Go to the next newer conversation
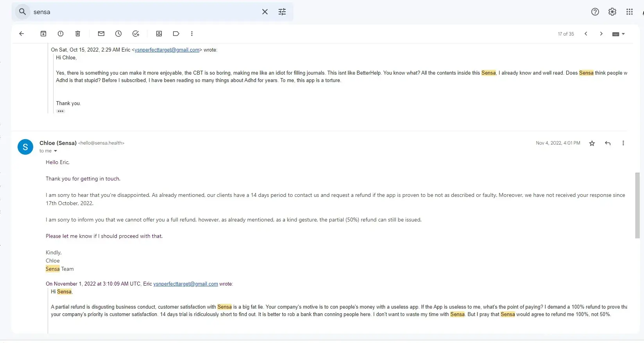Screen dimensions: 644x343 (x=586, y=34)
